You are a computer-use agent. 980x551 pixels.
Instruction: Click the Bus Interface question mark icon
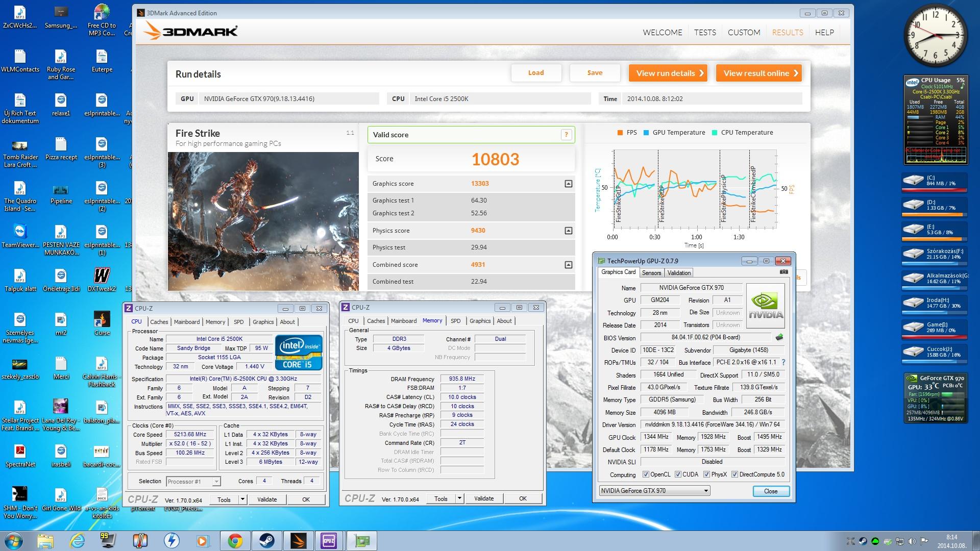point(783,362)
